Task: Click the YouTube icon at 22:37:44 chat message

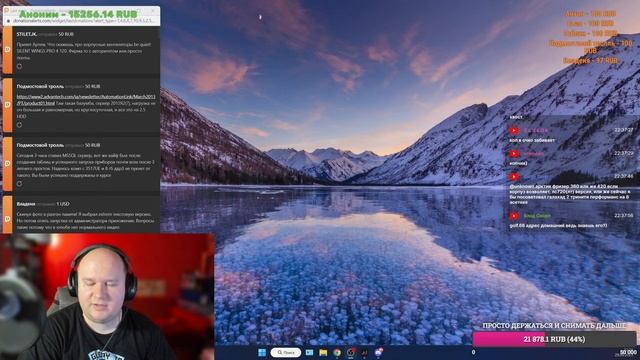Action: coord(514,177)
